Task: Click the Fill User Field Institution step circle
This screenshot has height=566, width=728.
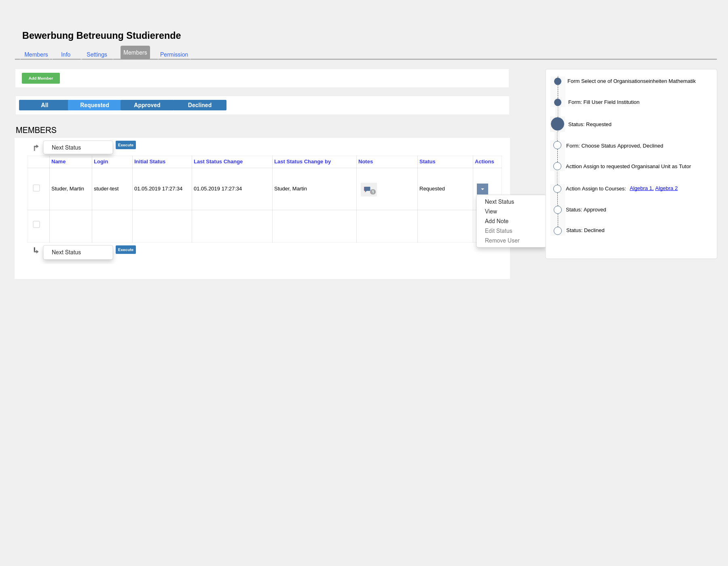Action: [x=558, y=102]
